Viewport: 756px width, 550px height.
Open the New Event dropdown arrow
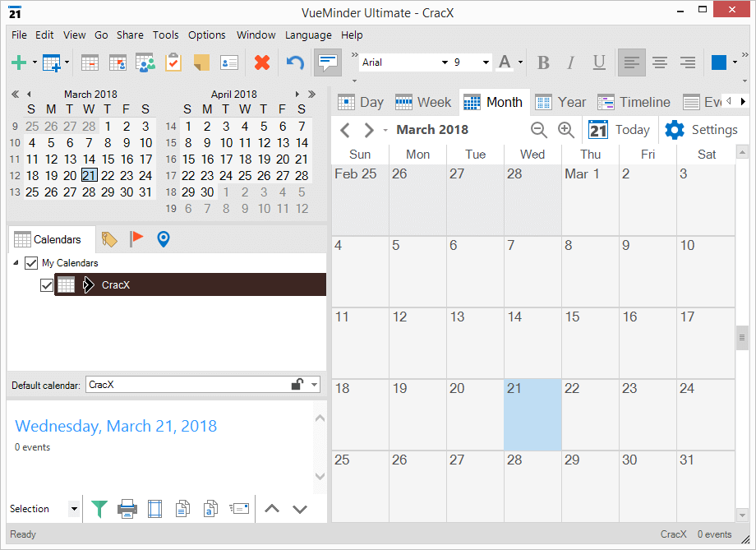click(x=35, y=62)
